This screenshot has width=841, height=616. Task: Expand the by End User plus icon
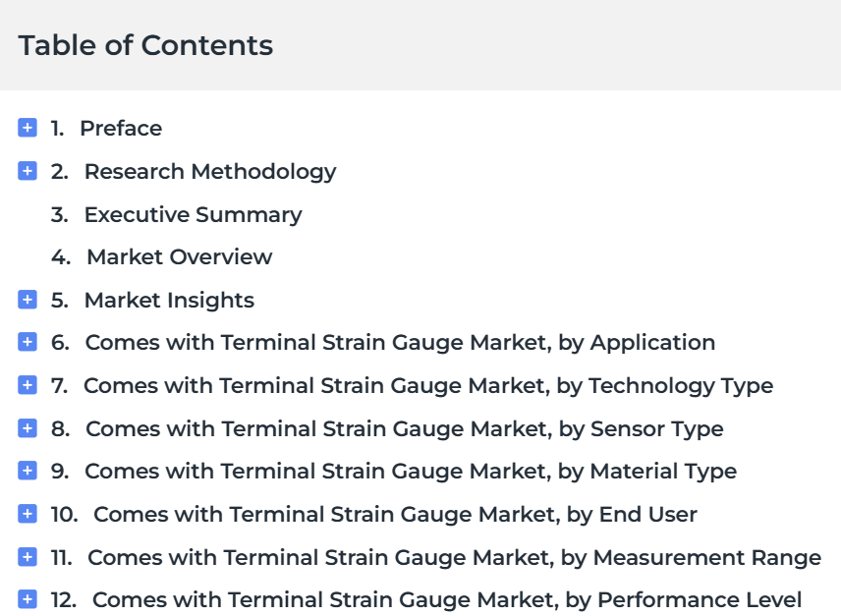click(x=28, y=514)
